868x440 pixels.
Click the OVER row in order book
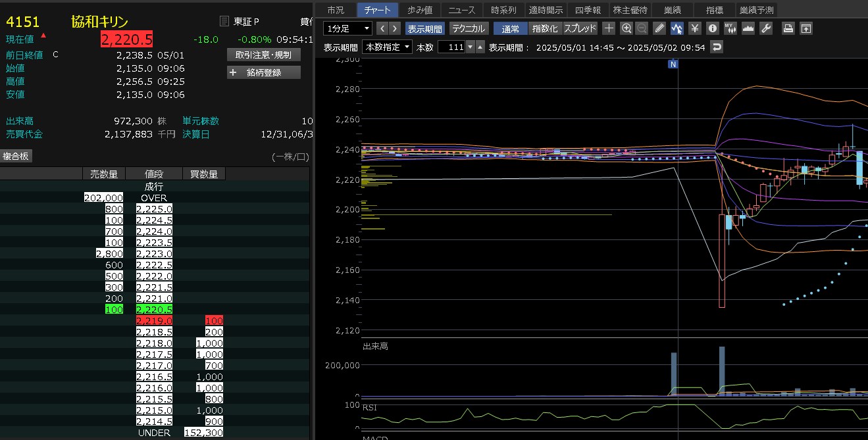pyautogui.click(x=154, y=198)
